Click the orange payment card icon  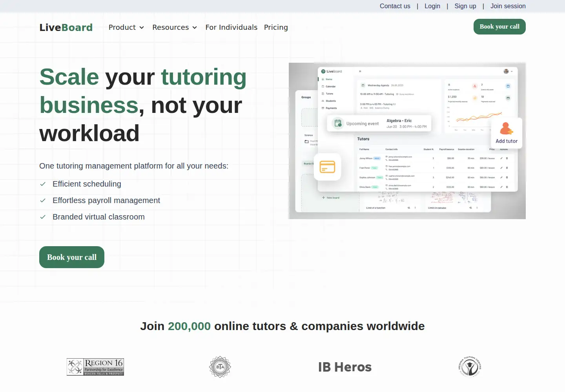(x=327, y=167)
